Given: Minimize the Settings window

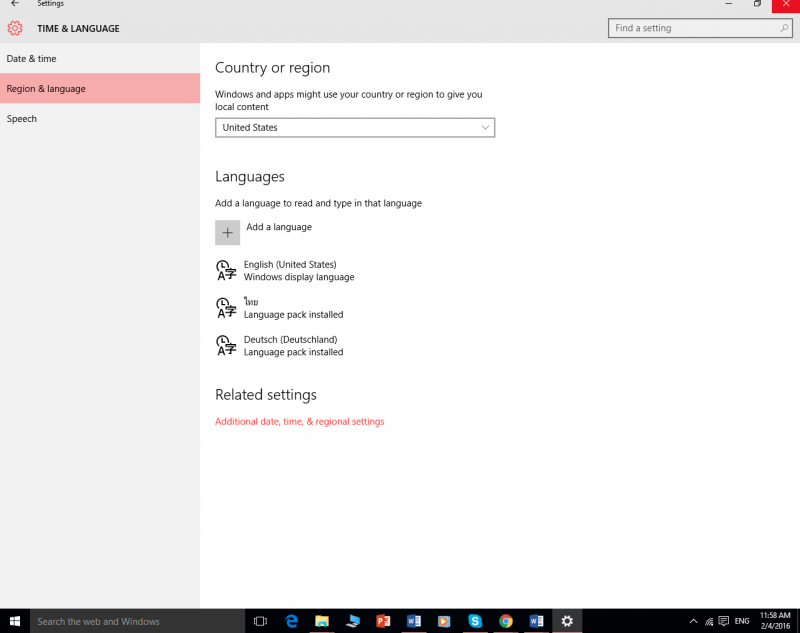Looking at the screenshot, I should [729, 4].
